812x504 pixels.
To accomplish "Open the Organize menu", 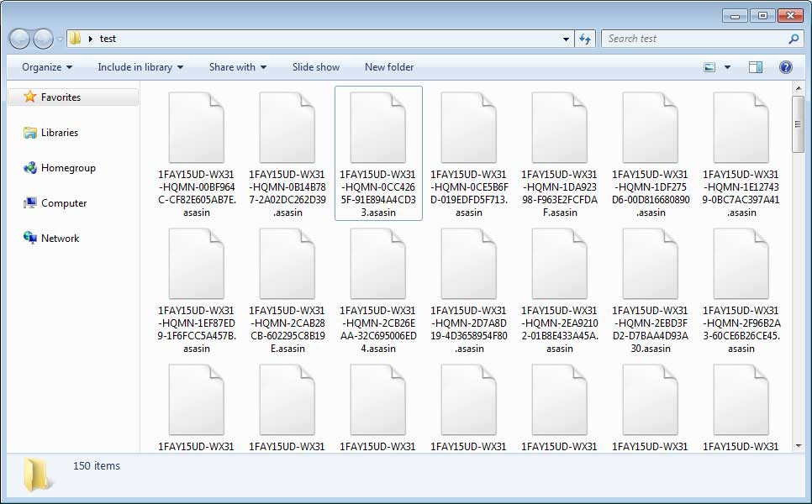I will 46,67.
